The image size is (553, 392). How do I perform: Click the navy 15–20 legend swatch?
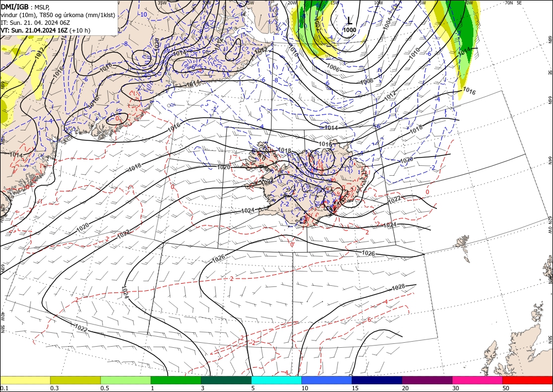[377, 380]
